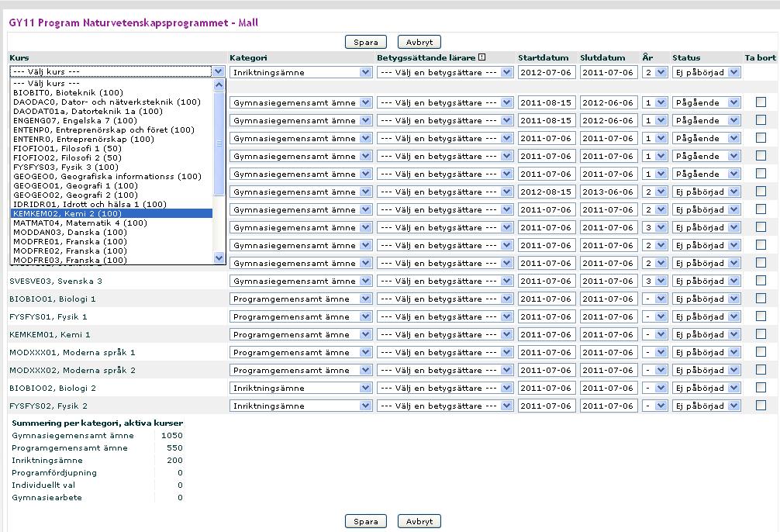Click the Slutdatum field for Fysik 2
The height and width of the screenshot is (532, 780).
click(x=609, y=406)
